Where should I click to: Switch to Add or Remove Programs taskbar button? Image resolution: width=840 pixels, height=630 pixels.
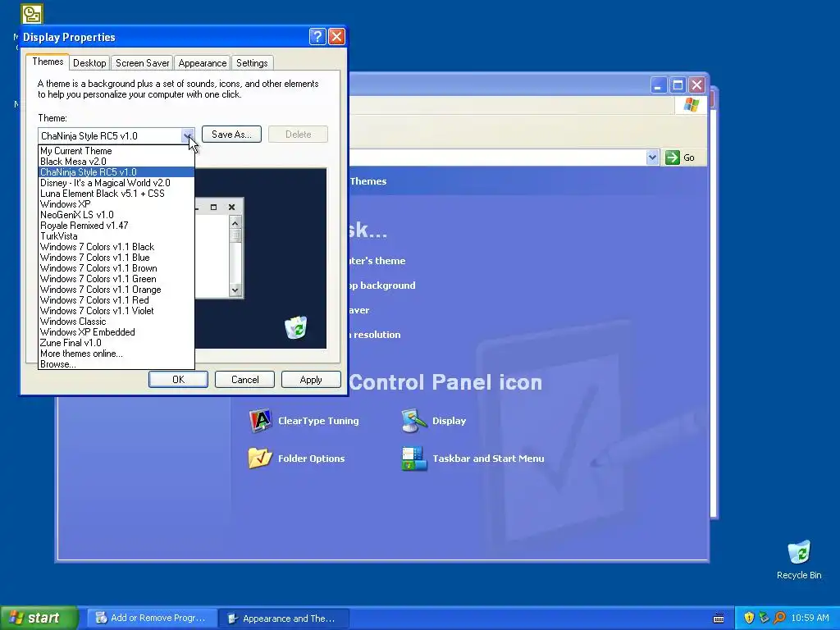click(152, 619)
